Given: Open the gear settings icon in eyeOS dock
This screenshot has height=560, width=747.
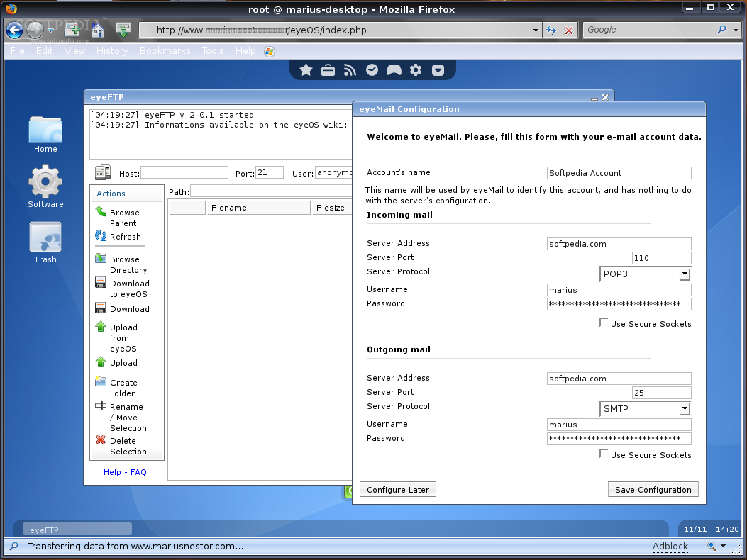Looking at the screenshot, I should [416, 70].
